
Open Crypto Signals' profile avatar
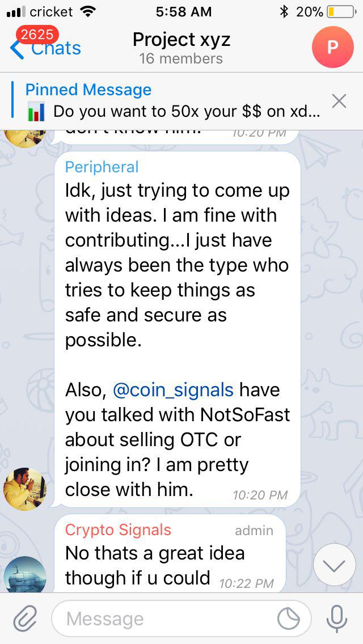tap(25, 575)
